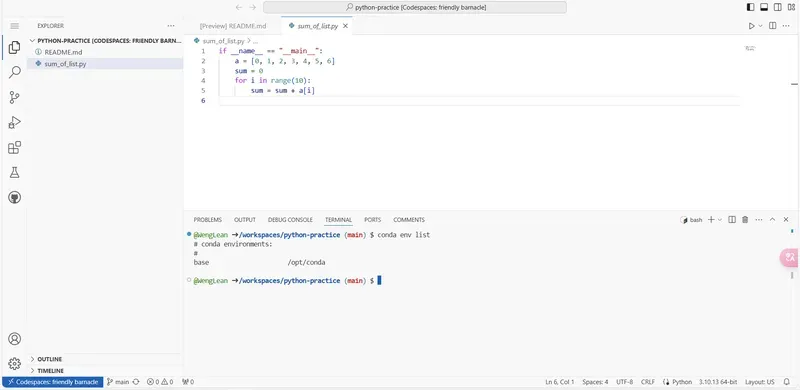800x390 pixels.
Task: Maximize the panel with up chevron
Action: tap(772, 220)
